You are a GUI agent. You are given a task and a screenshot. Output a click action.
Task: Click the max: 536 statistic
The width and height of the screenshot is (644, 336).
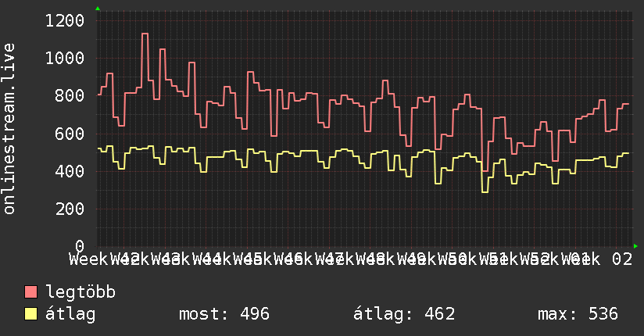(578, 314)
